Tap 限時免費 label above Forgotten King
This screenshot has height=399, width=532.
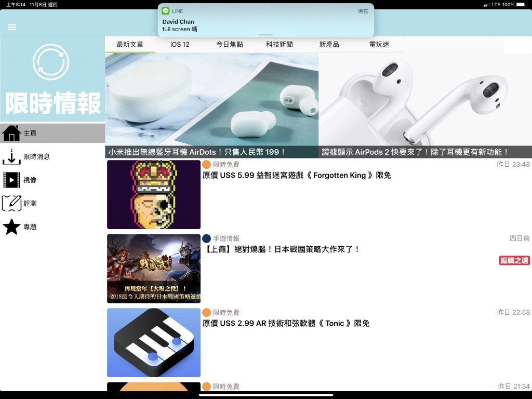[x=226, y=165]
